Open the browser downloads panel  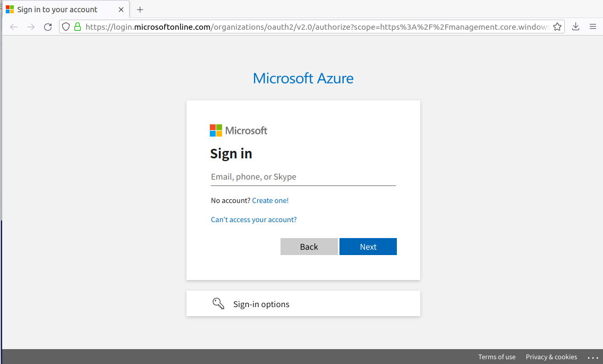(x=576, y=26)
